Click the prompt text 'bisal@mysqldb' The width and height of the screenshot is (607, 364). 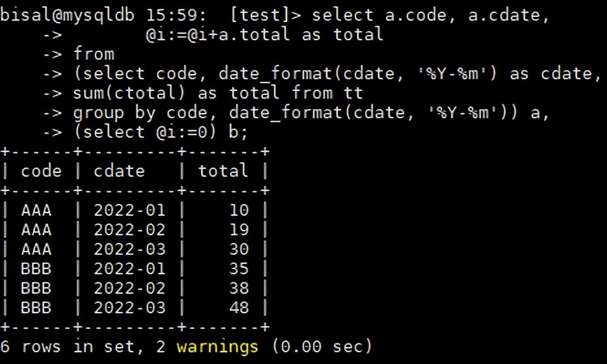click(68, 16)
